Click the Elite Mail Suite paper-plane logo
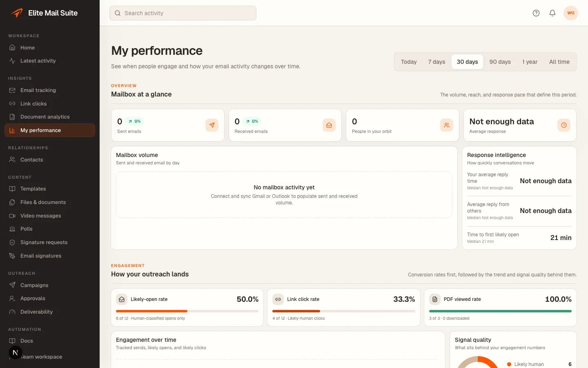This screenshot has height=368, width=588. (x=17, y=13)
